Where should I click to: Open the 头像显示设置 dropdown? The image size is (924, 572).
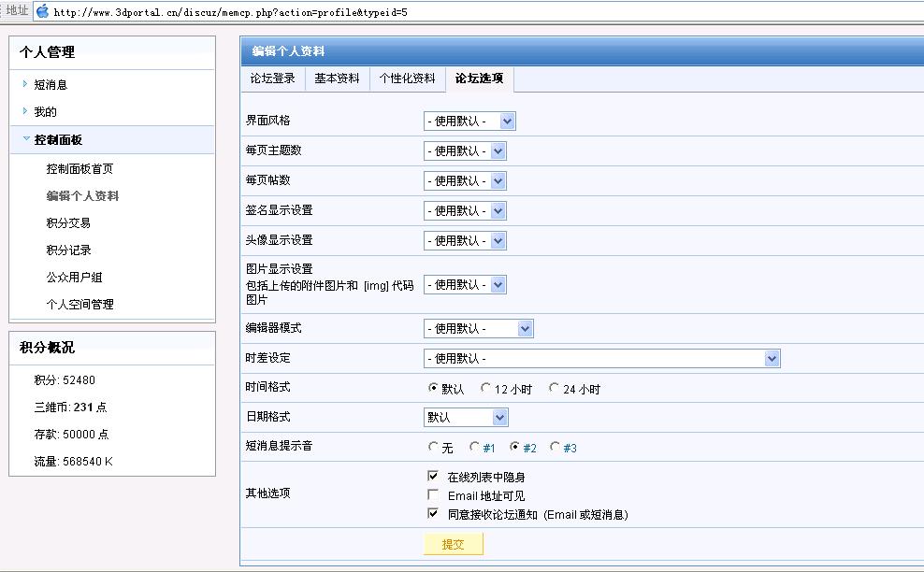pos(465,240)
